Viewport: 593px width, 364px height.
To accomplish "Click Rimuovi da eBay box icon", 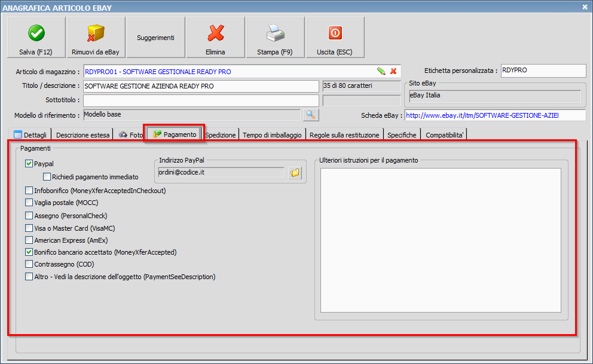I will 96,38.
